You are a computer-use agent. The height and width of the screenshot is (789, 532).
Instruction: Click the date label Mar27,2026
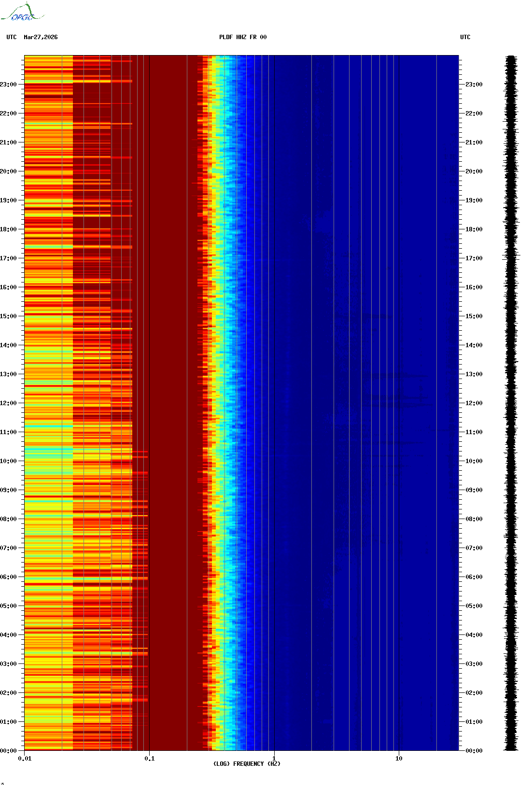(x=41, y=37)
